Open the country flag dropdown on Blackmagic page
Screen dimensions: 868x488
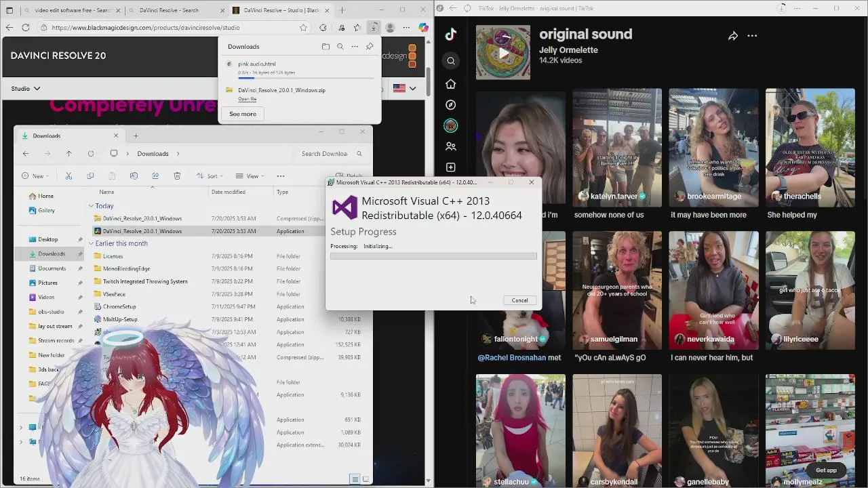[405, 88]
